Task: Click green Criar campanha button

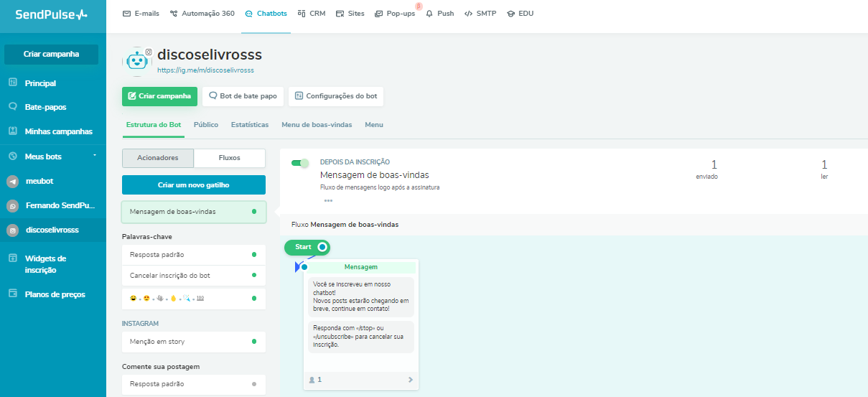Action: click(x=159, y=96)
